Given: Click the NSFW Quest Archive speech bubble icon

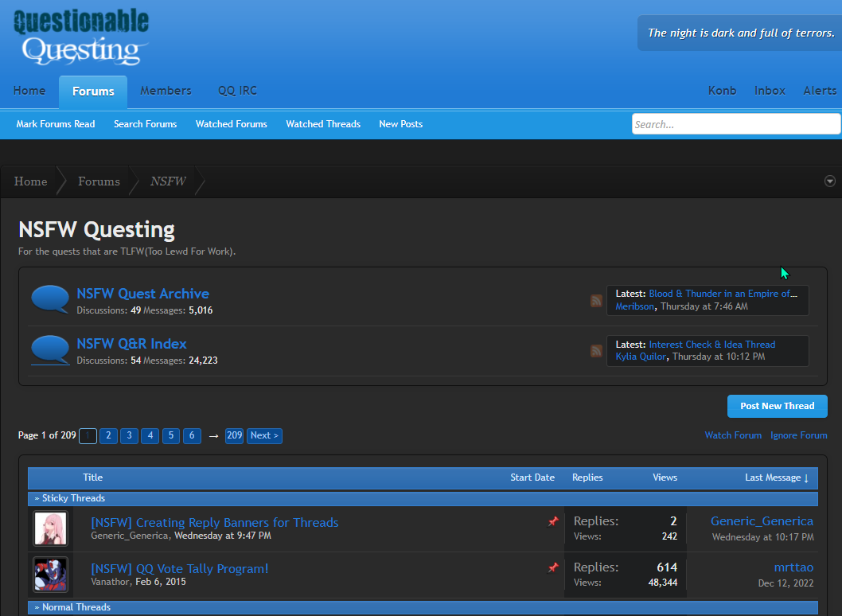Looking at the screenshot, I should point(50,300).
